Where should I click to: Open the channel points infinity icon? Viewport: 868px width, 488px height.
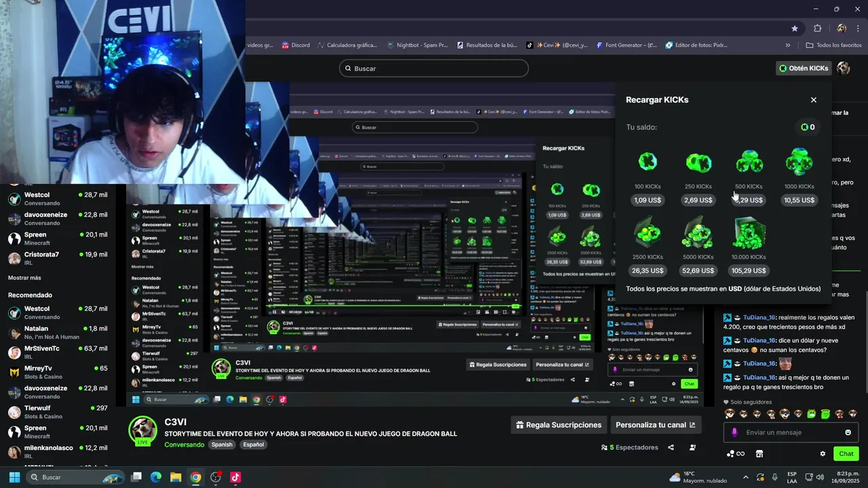coord(736,454)
